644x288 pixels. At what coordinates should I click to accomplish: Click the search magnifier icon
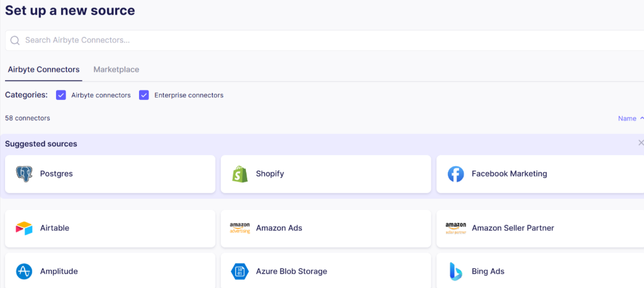click(x=15, y=40)
